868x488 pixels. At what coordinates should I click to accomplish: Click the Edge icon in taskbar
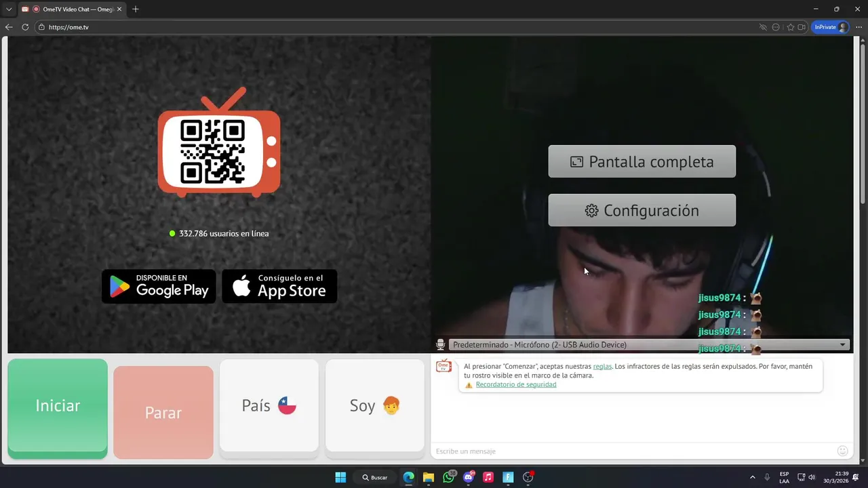pyautogui.click(x=408, y=477)
